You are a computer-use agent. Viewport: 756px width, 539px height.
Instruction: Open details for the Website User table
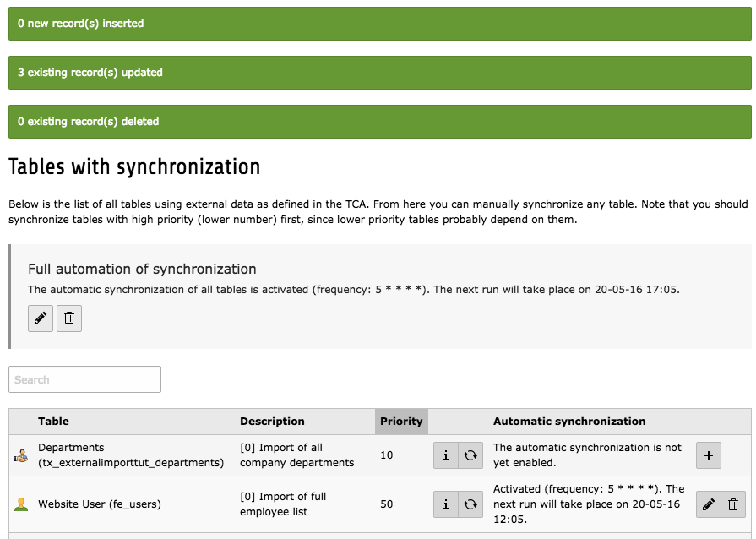[x=446, y=504]
